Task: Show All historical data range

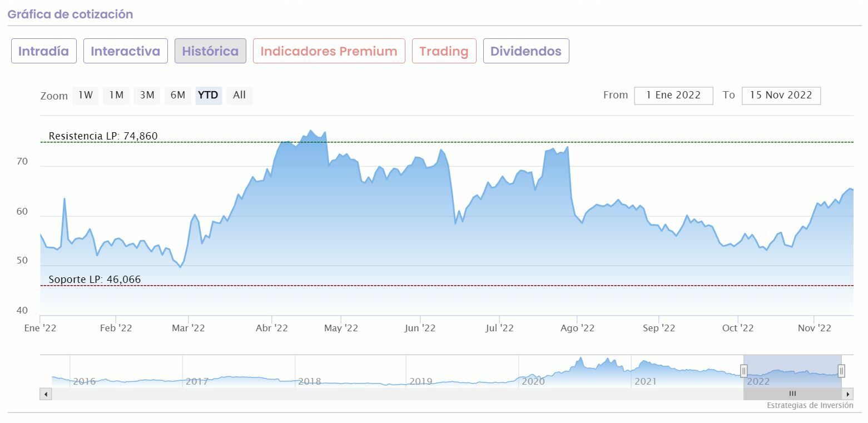Action: click(239, 95)
